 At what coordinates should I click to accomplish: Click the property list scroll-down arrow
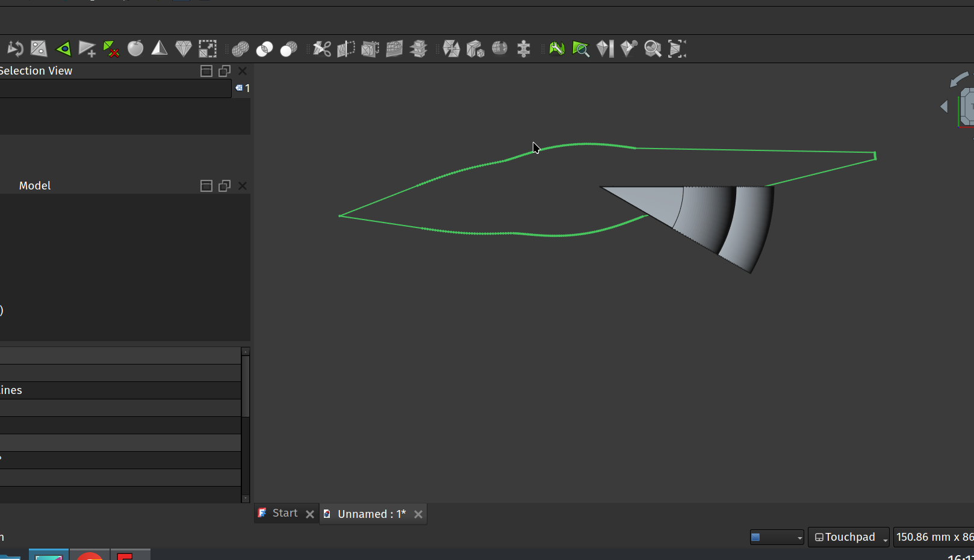point(246,498)
